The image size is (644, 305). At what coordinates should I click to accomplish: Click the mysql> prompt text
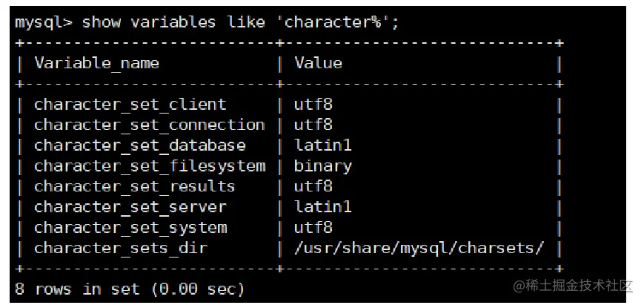pyautogui.click(x=43, y=22)
